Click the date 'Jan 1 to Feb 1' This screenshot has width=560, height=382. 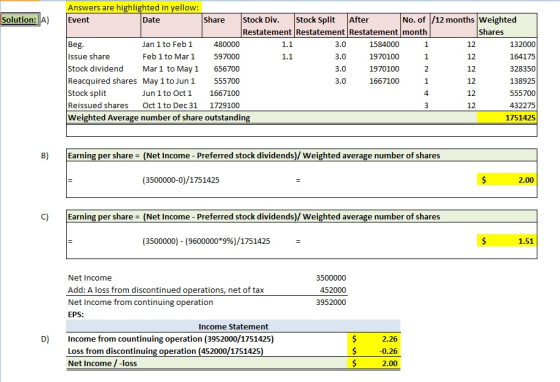point(167,45)
